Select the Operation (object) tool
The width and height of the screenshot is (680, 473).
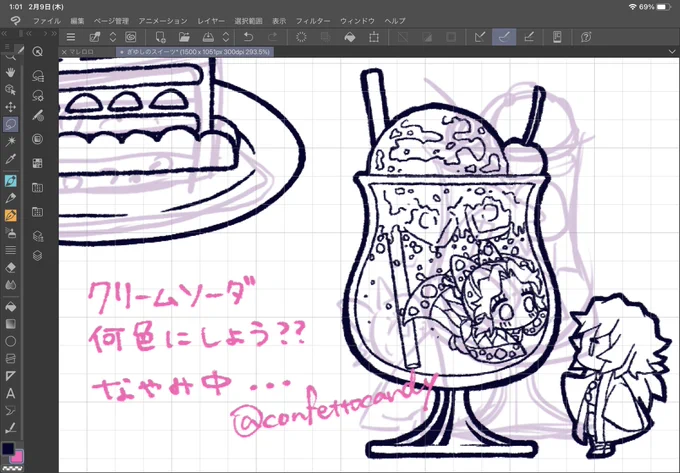[x=10, y=89]
